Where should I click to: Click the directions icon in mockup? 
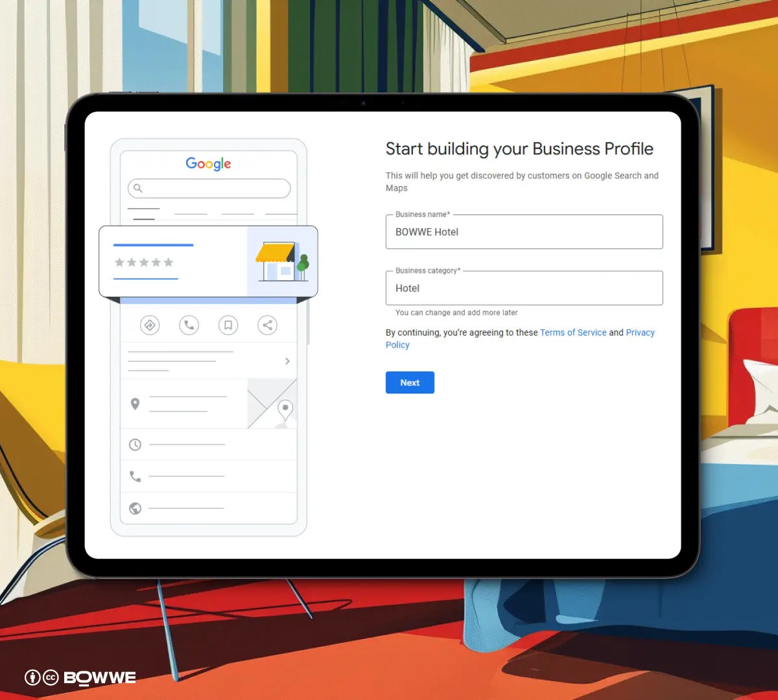pyautogui.click(x=150, y=325)
